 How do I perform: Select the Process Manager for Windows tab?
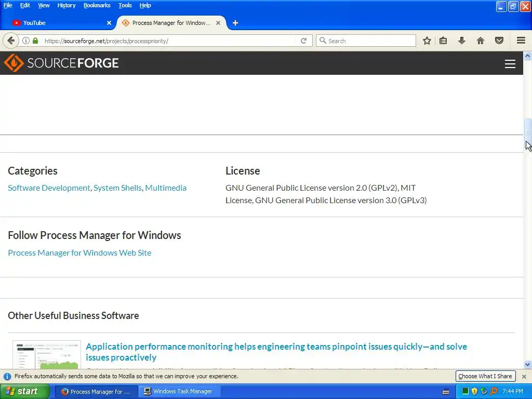pyautogui.click(x=171, y=23)
